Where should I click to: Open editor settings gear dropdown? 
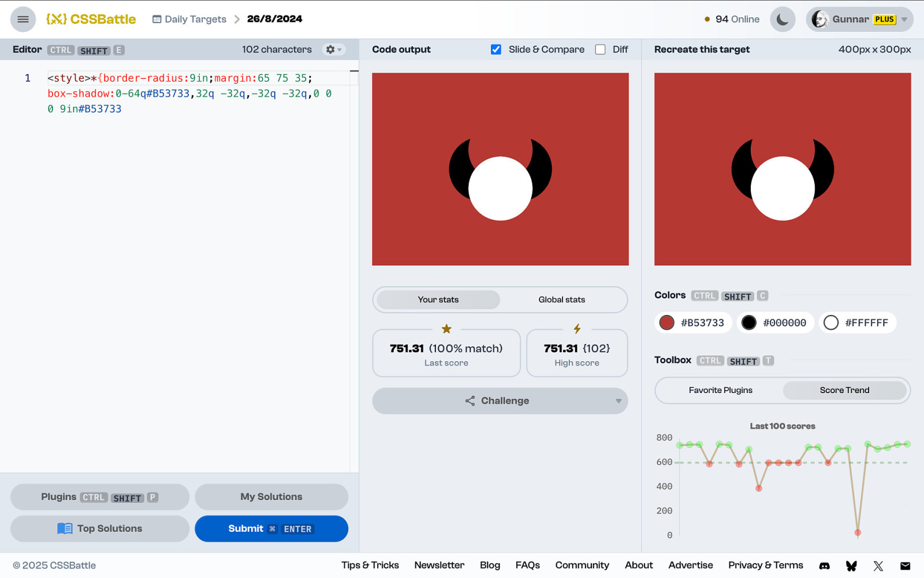pyautogui.click(x=334, y=50)
